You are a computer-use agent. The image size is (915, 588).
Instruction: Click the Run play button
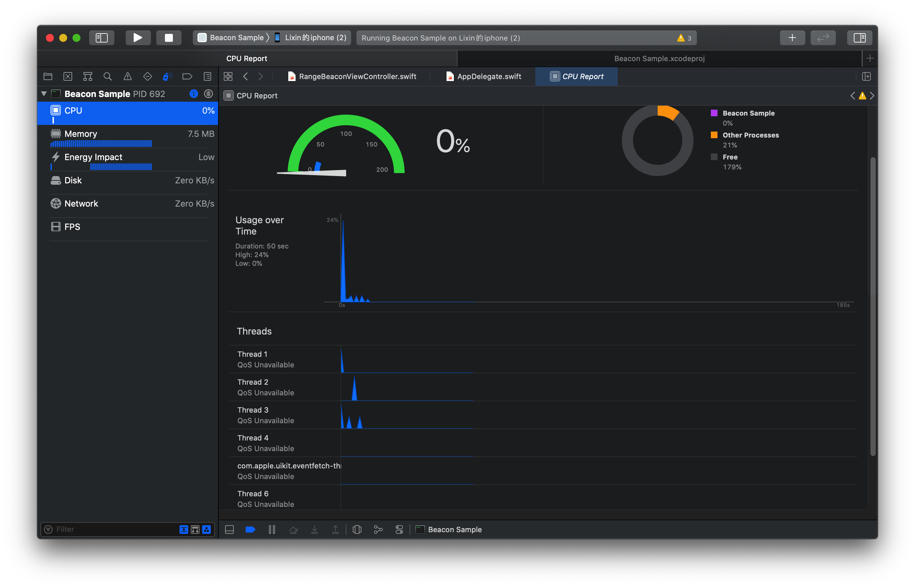138,38
